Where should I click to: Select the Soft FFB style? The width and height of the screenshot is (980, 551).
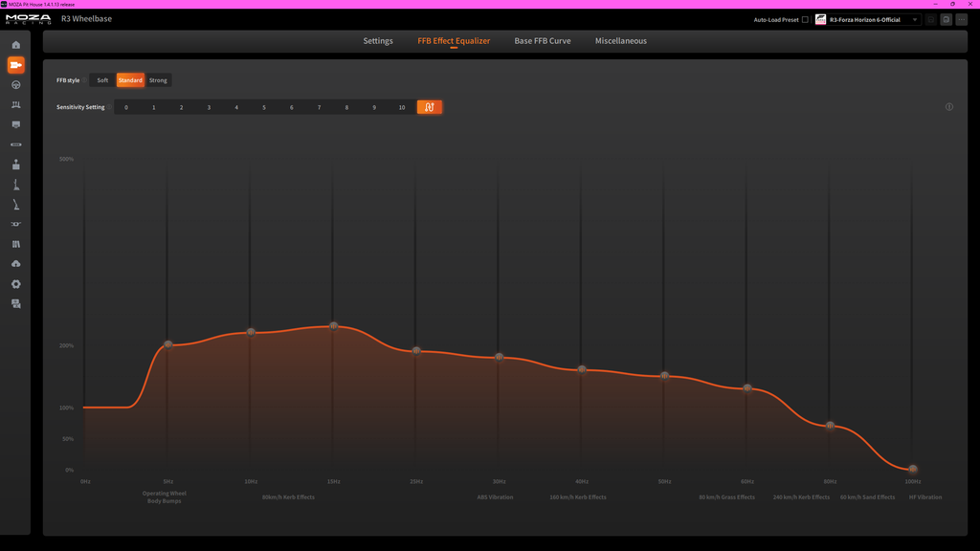[x=102, y=80]
